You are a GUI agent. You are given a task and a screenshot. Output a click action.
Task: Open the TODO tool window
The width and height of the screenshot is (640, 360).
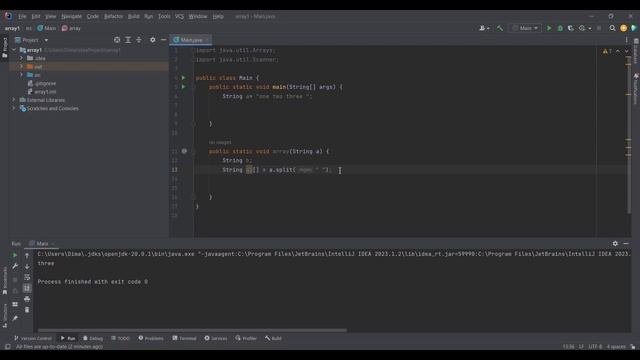pos(120,338)
